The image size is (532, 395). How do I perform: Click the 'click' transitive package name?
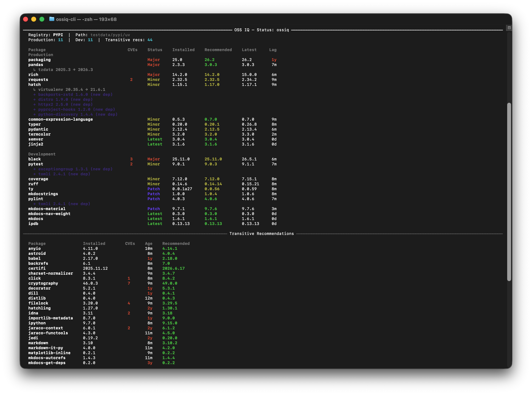pyautogui.click(x=34, y=279)
